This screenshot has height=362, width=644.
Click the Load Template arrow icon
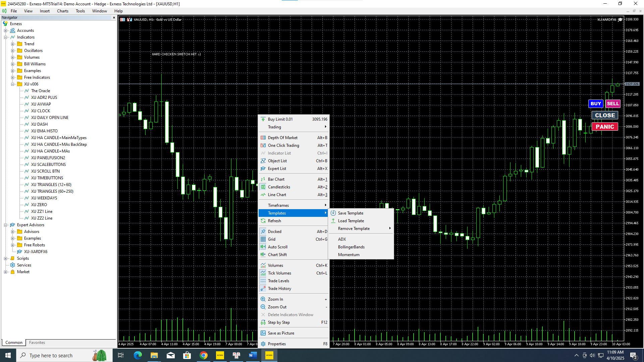[333, 221]
